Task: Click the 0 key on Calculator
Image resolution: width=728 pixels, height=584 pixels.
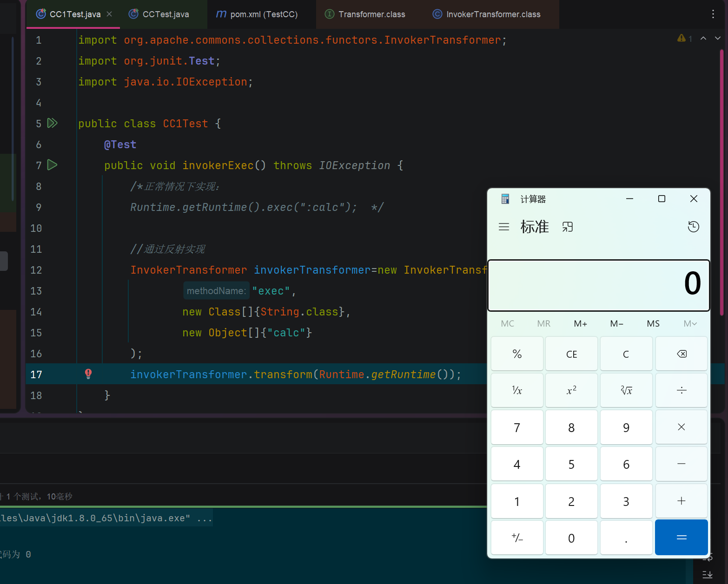Action: (571, 538)
